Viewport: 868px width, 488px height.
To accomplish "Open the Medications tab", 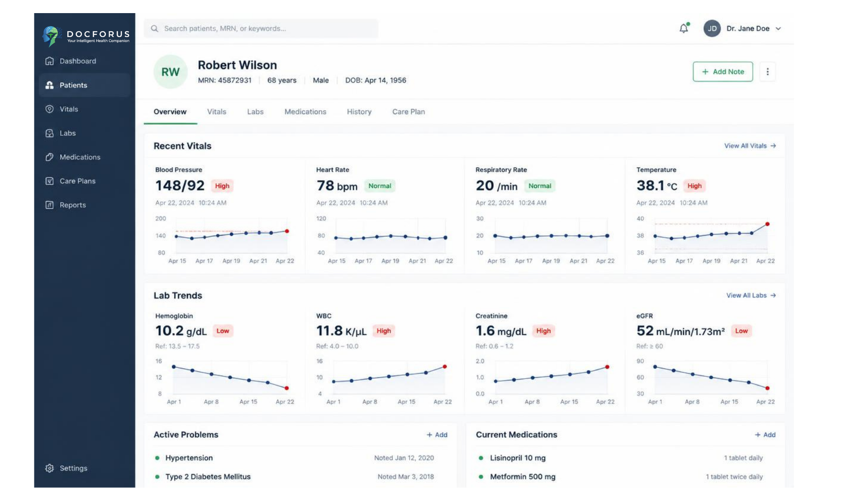I will [305, 112].
